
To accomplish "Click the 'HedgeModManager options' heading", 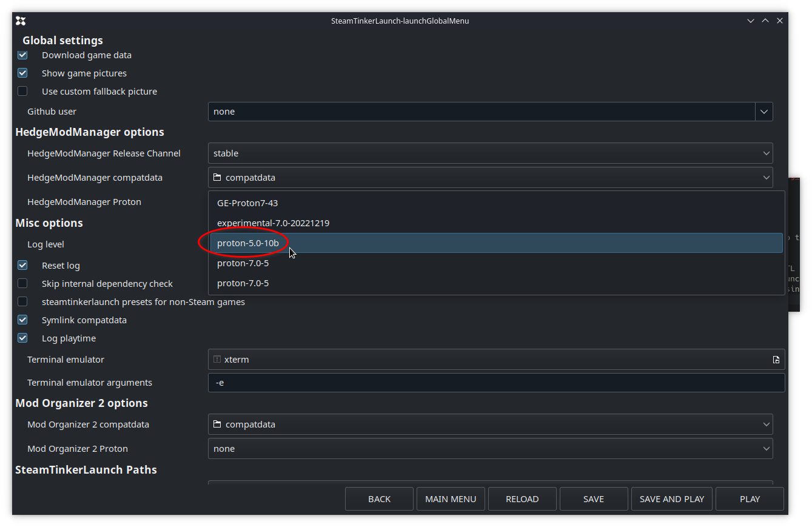I will pos(90,132).
